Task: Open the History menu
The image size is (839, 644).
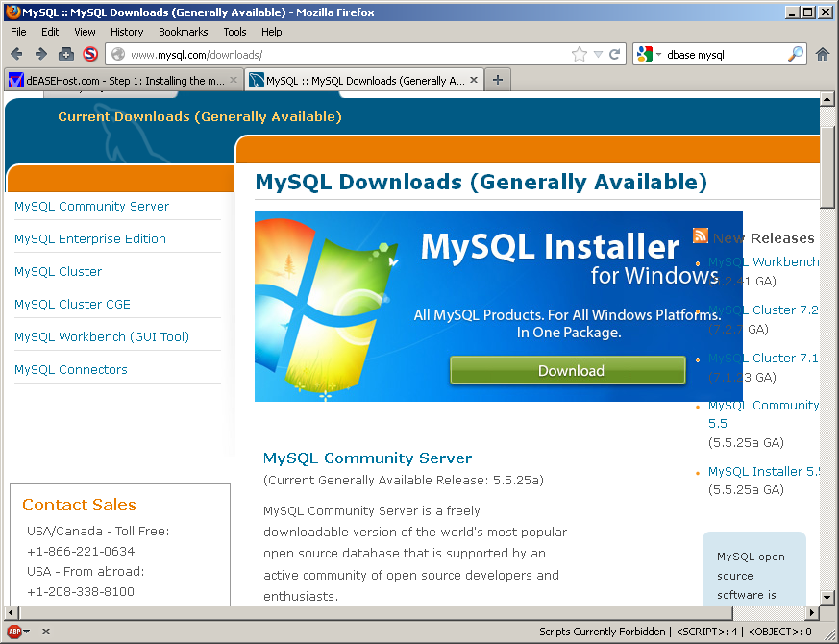Action: coord(127,32)
